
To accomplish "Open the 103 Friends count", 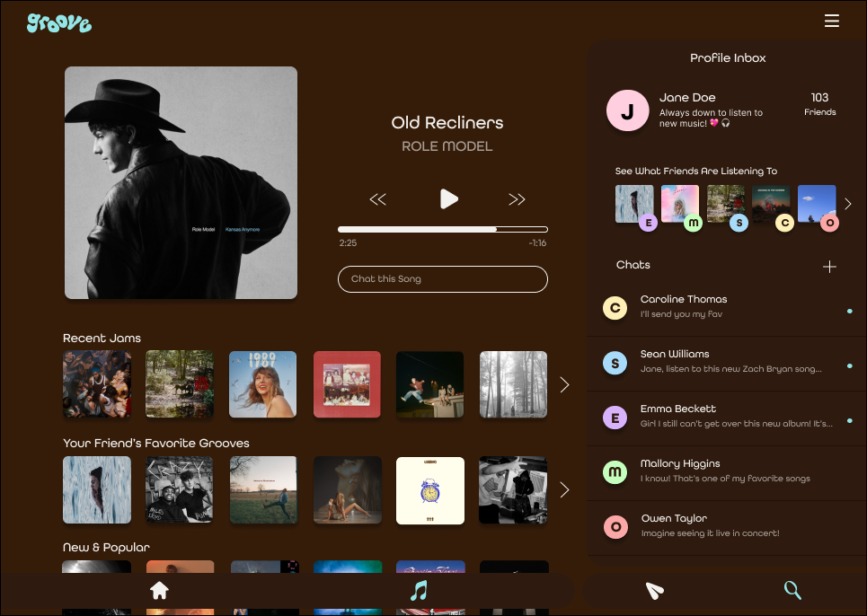I will click(x=819, y=104).
